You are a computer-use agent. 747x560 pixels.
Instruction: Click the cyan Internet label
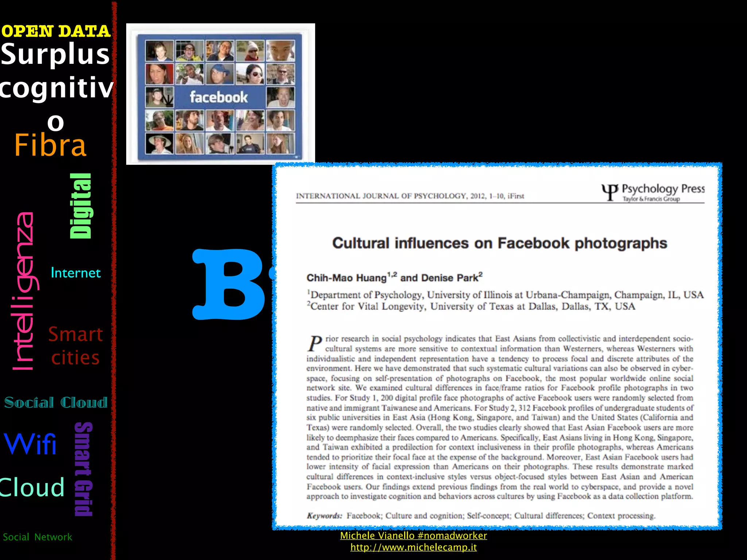pos(76,273)
